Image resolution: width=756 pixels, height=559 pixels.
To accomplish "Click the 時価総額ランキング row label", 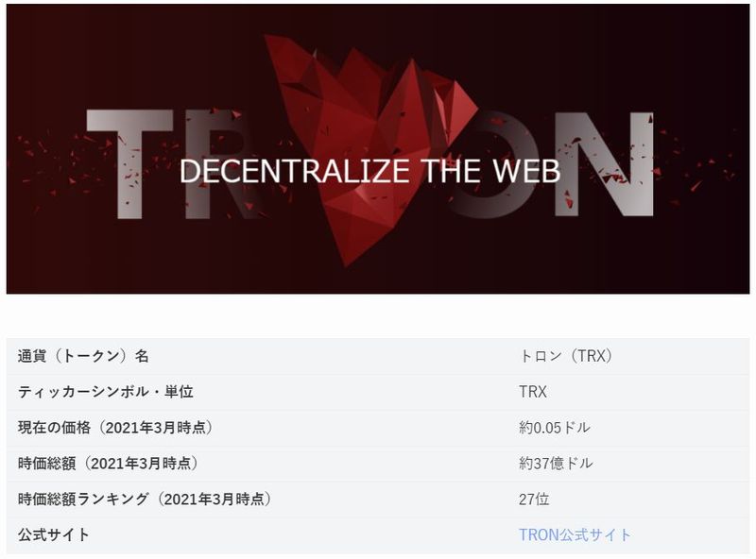I will click(145, 500).
